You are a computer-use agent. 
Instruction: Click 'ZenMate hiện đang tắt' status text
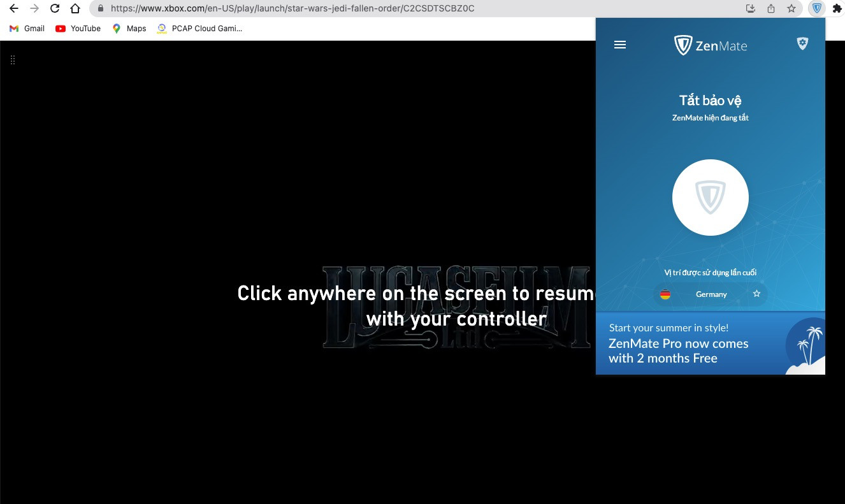coord(711,118)
